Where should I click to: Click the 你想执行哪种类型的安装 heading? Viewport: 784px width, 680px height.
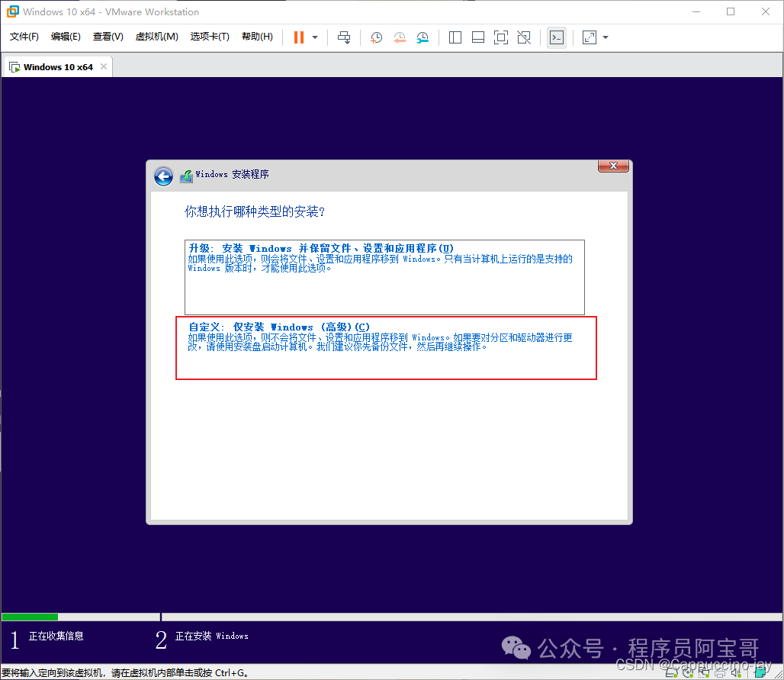pos(255,211)
